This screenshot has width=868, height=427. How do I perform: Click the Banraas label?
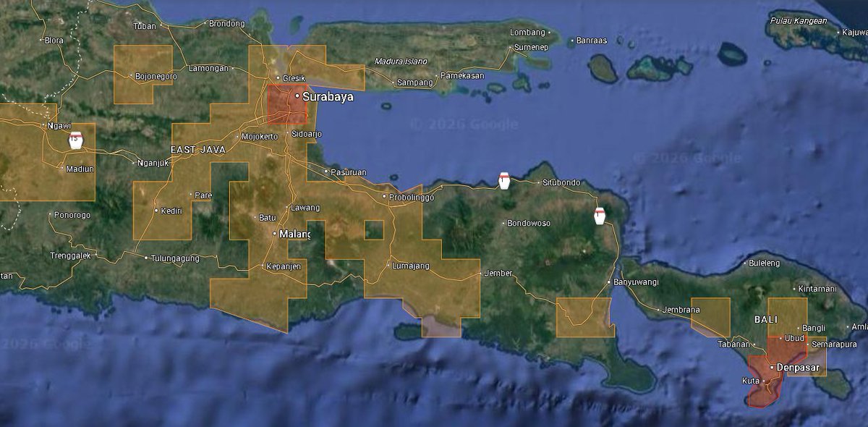tap(592, 41)
